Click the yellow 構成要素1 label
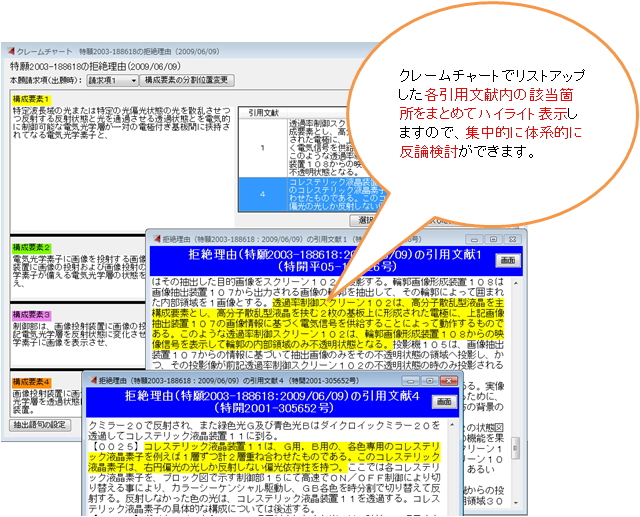The height and width of the screenshot is (517, 640). pyautogui.click(x=32, y=101)
